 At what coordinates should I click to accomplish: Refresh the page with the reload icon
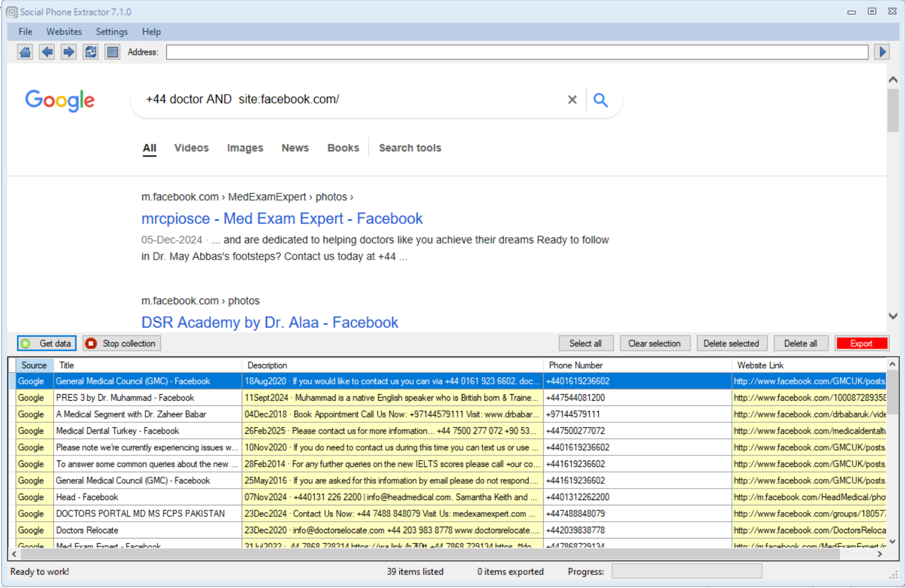click(x=90, y=52)
